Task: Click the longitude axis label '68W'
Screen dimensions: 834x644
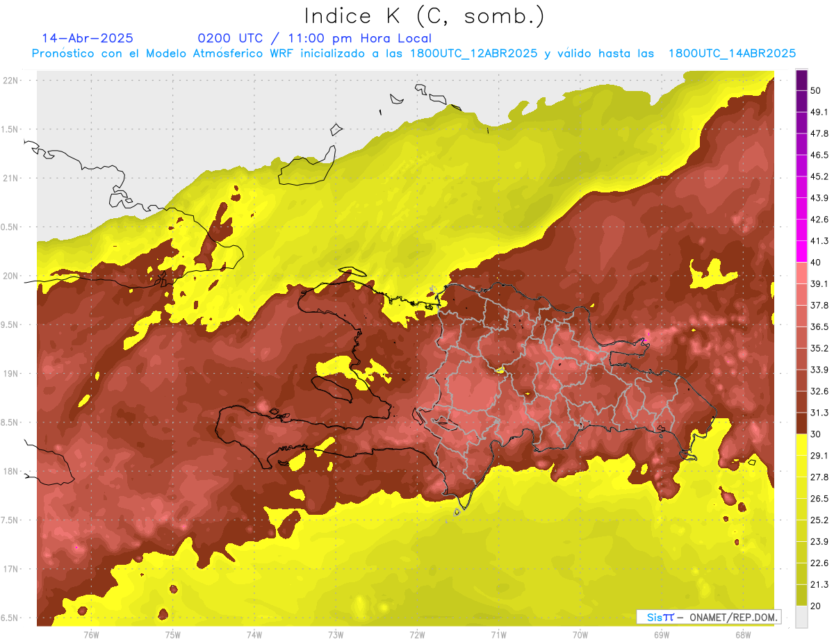Action: pyautogui.click(x=743, y=635)
